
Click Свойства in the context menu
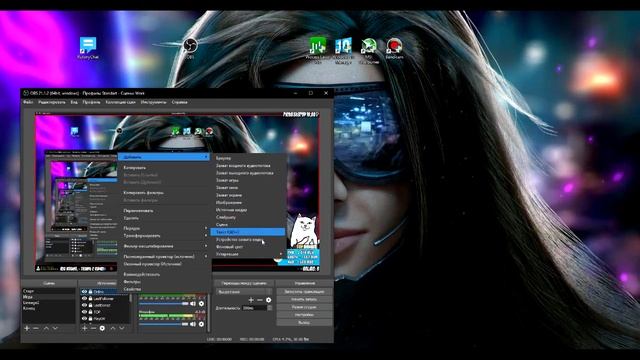click(164, 289)
